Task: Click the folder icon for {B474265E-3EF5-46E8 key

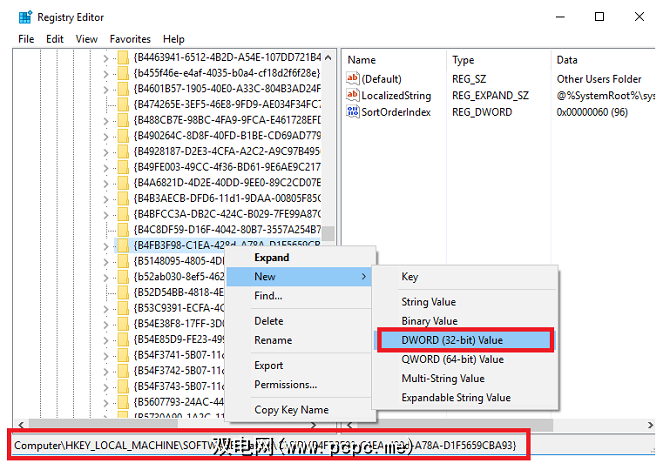Action: click(x=123, y=104)
